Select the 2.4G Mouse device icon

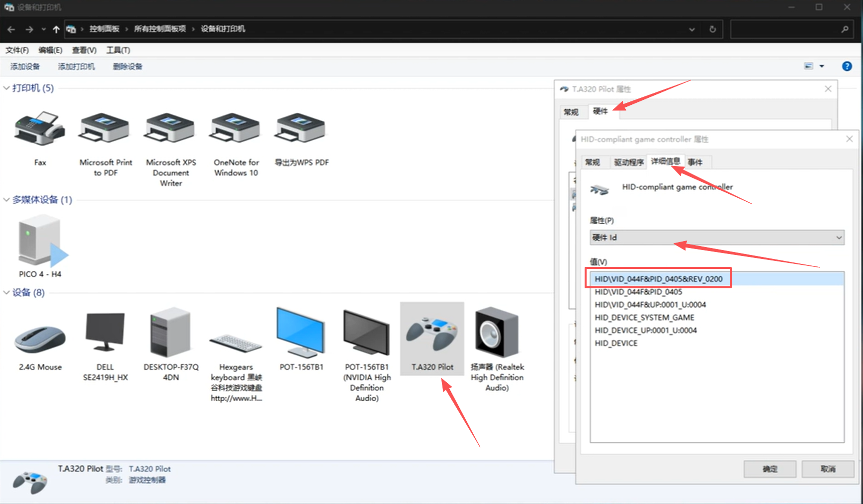point(40,338)
